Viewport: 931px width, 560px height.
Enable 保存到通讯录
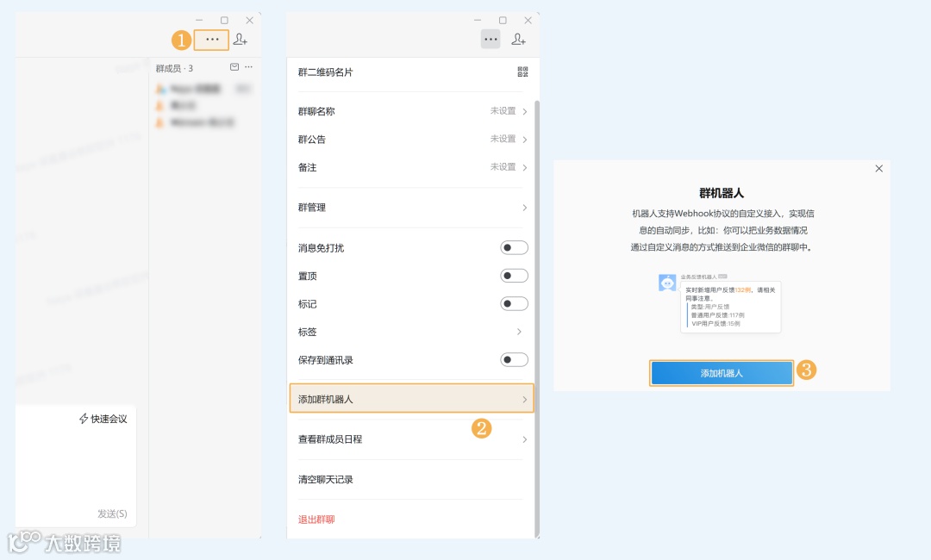click(513, 359)
